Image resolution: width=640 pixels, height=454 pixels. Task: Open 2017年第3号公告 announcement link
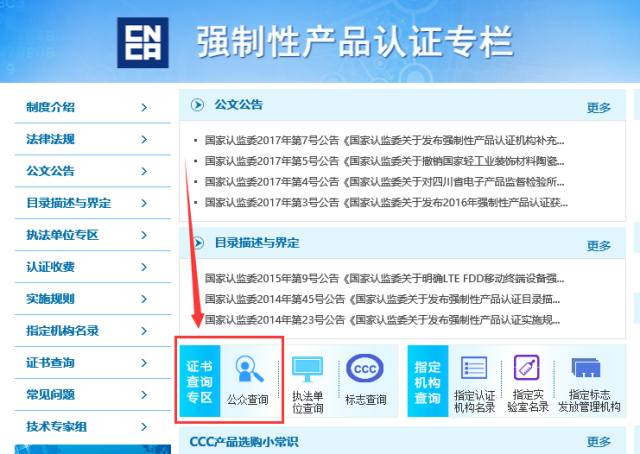[x=386, y=202]
